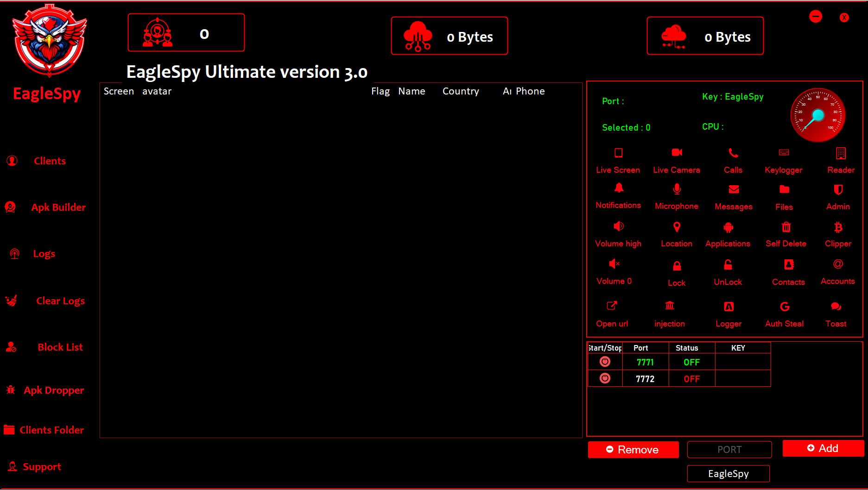The image size is (868, 490).
Task: Click the Phone column header
Action: (x=530, y=91)
